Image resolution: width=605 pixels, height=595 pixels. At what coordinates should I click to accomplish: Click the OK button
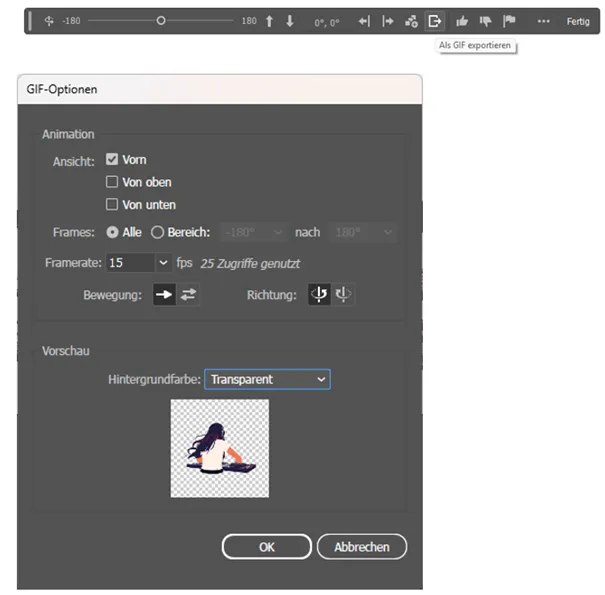tap(266, 547)
